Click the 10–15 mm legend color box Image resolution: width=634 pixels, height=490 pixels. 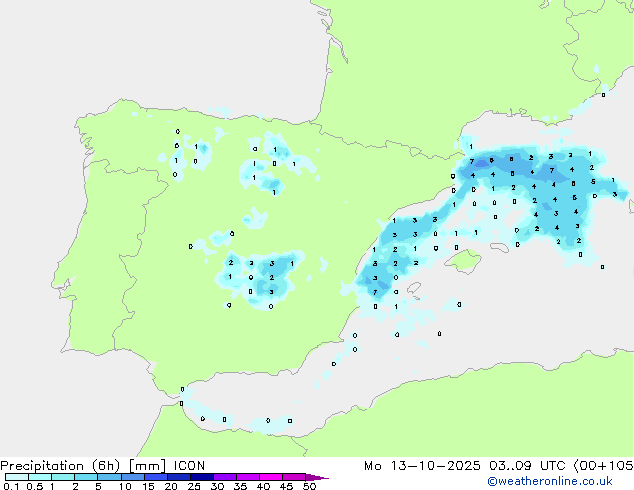[x=132, y=477]
